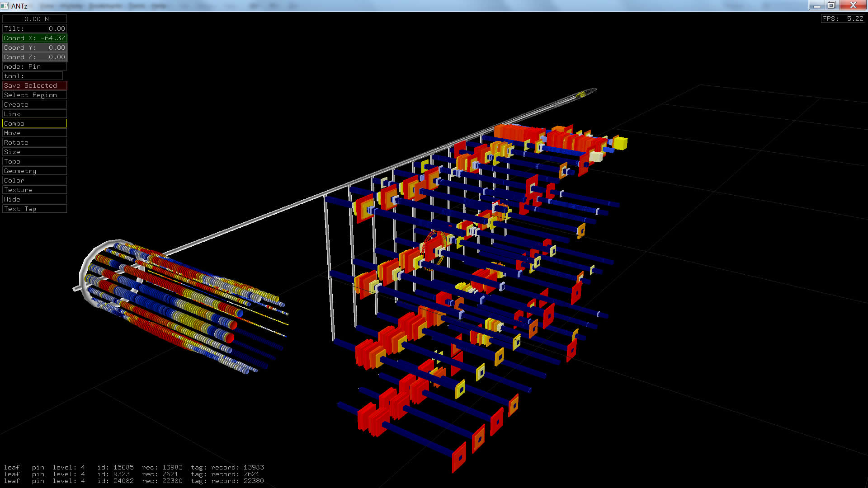868x488 pixels.
Task: Click the Hide tool entry
Action: click(x=34, y=199)
